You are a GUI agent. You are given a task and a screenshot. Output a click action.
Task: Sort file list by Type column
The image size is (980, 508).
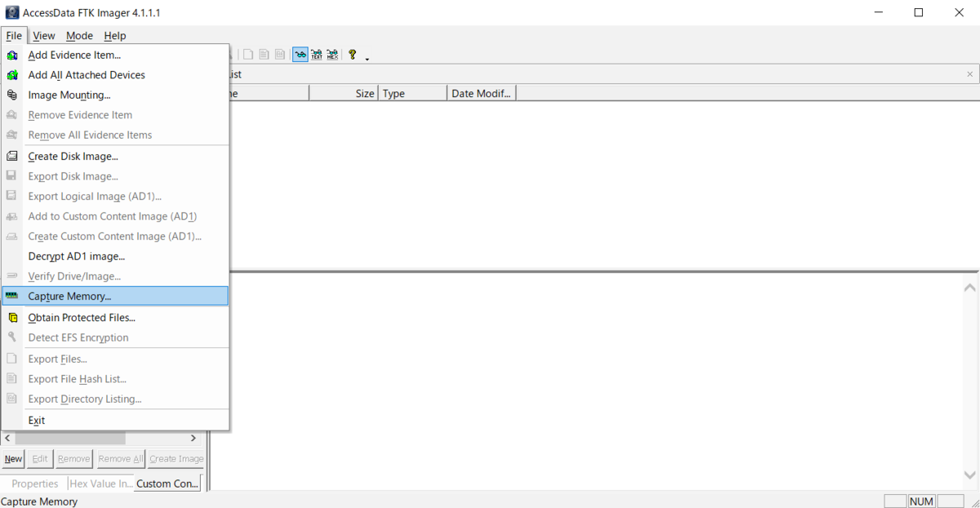pos(413,93)
